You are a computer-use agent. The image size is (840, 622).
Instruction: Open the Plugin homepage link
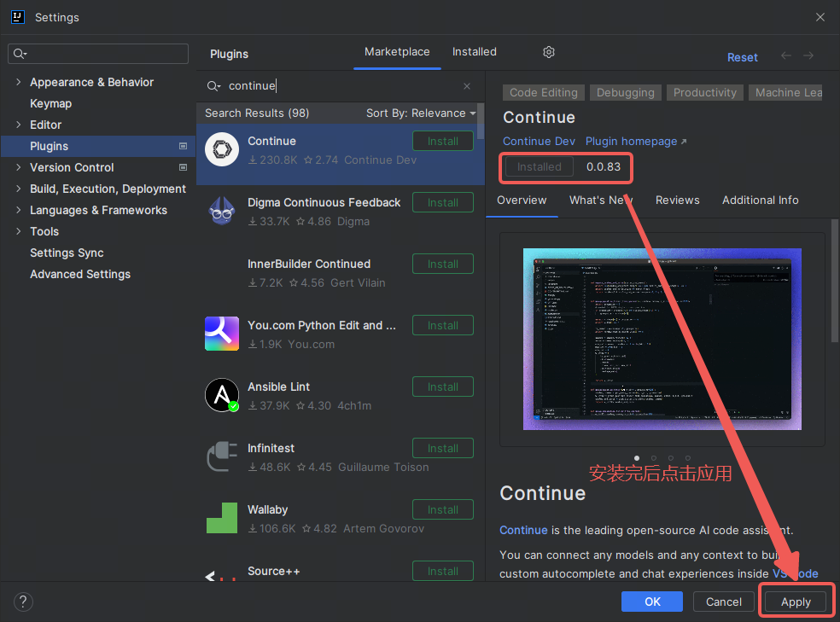point(636,142)
